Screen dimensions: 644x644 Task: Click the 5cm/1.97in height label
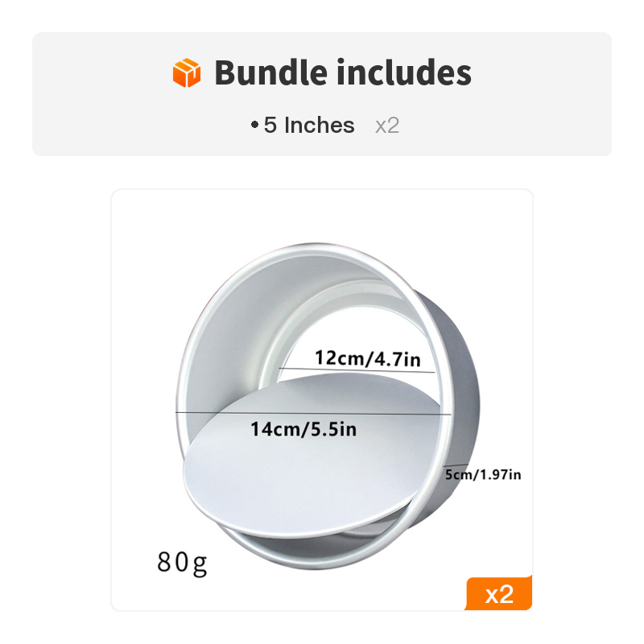pyautogui.click(x=485, y=475)
